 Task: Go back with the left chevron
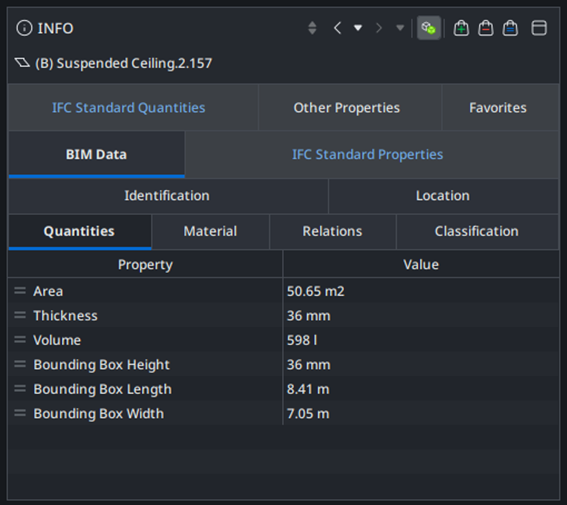click(x=337, y=28)
